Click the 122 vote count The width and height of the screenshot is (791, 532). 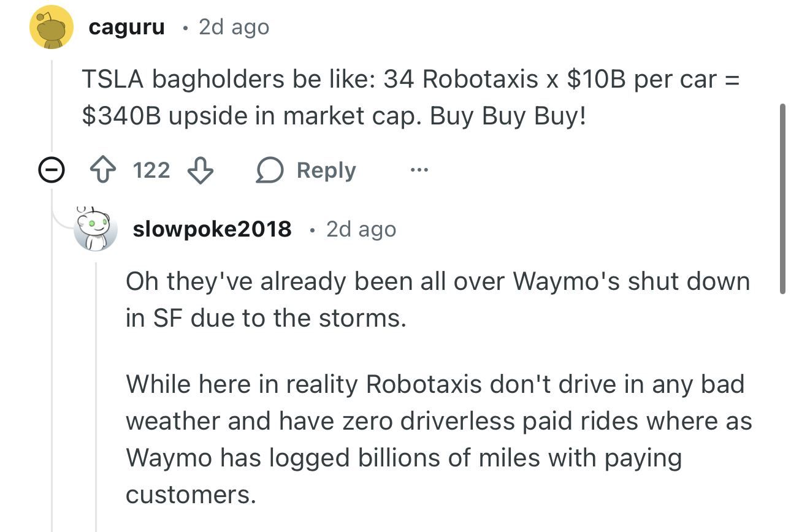[x=151, y=170]
